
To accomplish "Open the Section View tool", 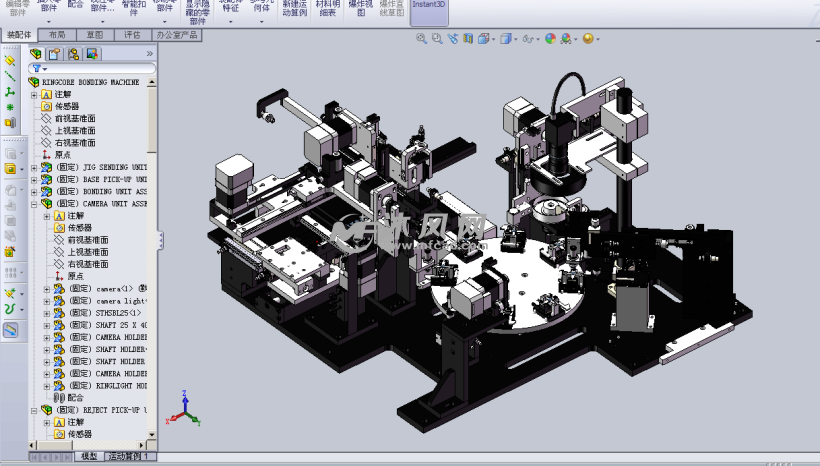I will tap(468, 39).
